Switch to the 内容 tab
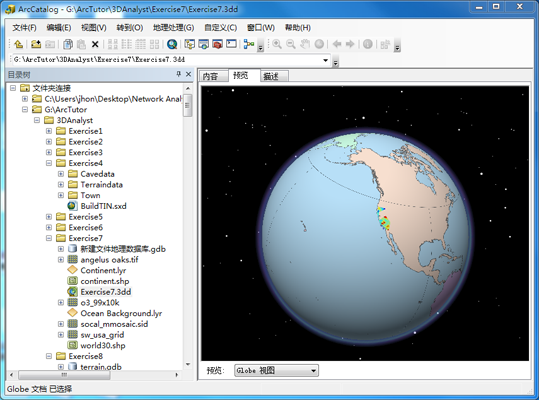This screenshot has width=539, height=400. point(213,76)
